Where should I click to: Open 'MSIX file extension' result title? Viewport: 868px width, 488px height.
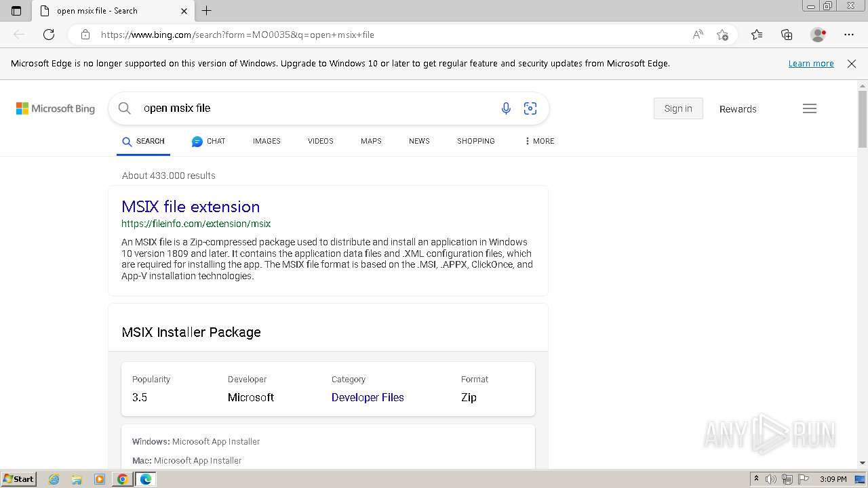click(x=191, y=206)
